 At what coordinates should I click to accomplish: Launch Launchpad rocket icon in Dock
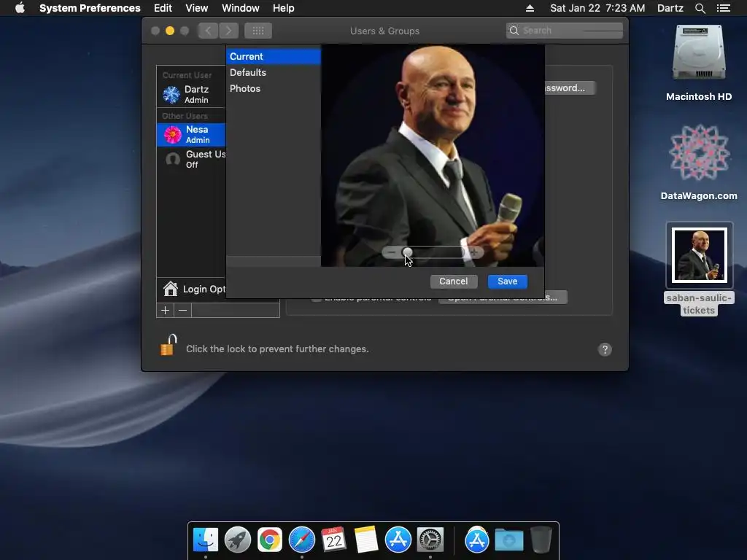[x=238, y=540]
